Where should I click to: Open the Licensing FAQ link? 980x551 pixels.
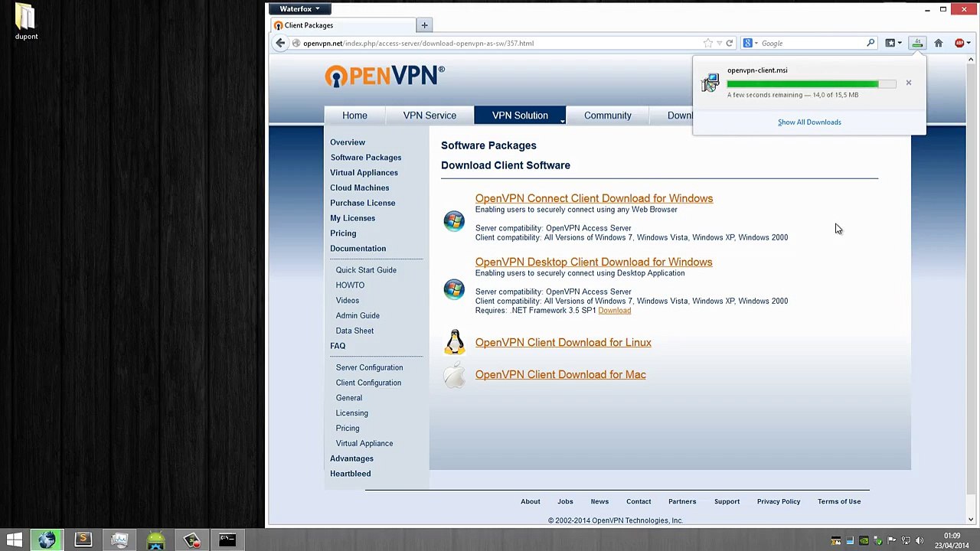coord(352,413)
